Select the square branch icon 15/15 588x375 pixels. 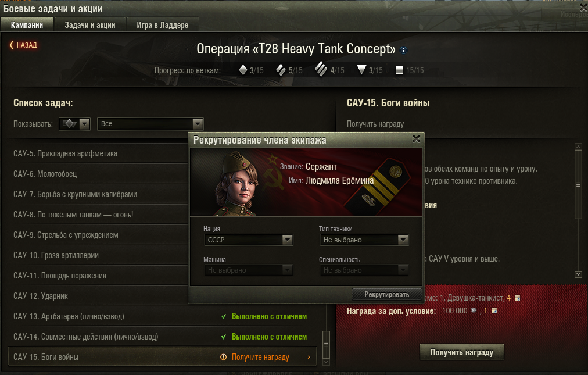tap(399, 70)
